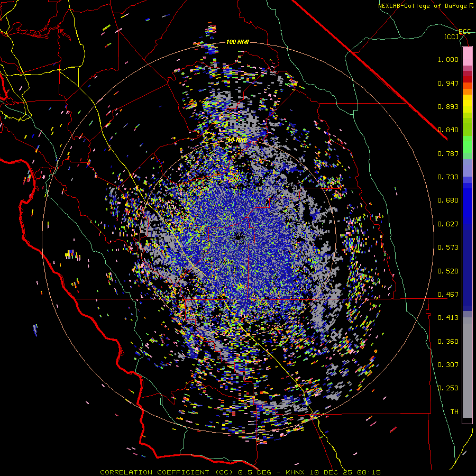Select the 0.253 scale value
The height and width of the screenshot is (476, 476).
[x=448, y=388]
